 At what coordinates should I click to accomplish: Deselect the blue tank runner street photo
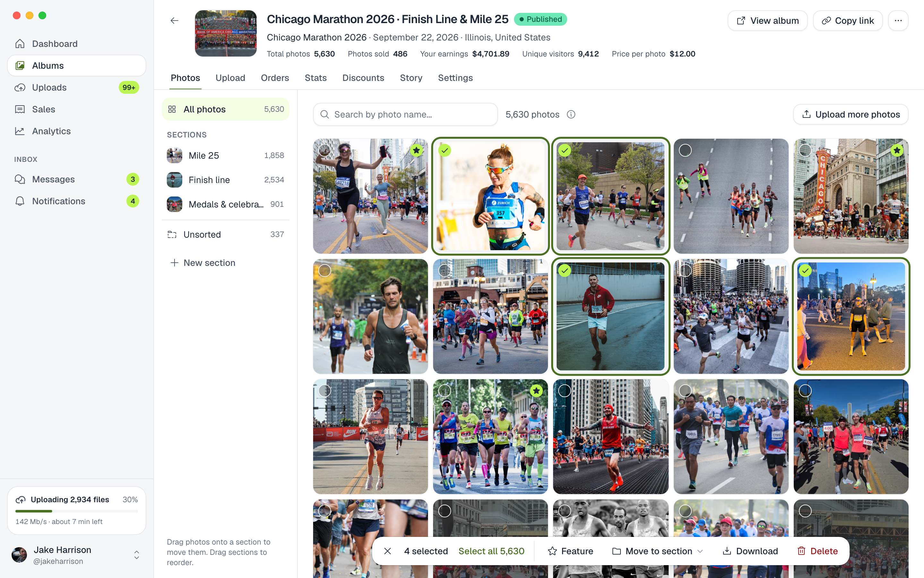point(565,150)
